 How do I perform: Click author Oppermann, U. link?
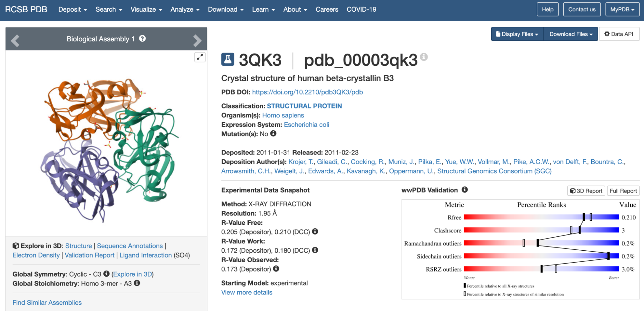click(411, 171)
